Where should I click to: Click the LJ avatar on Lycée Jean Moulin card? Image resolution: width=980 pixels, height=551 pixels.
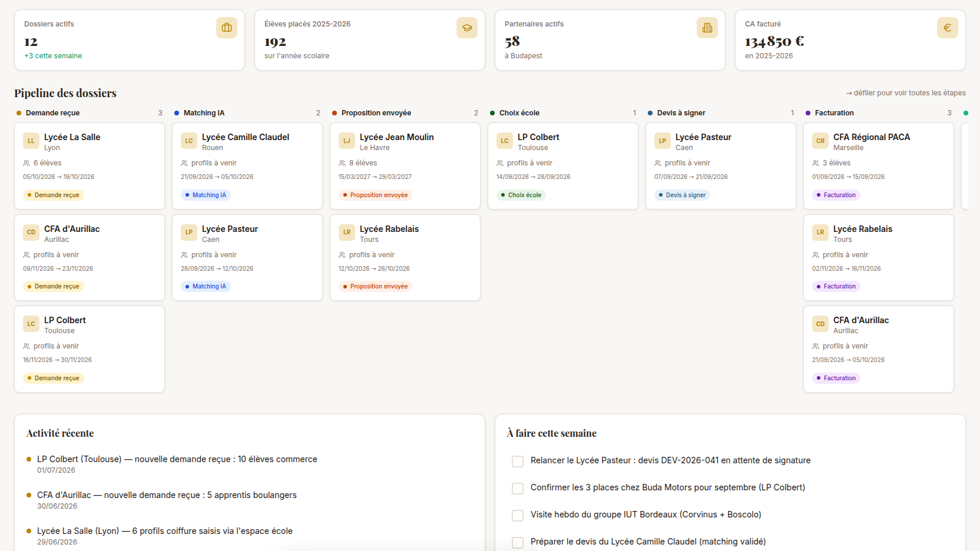[x=347, y=141]
